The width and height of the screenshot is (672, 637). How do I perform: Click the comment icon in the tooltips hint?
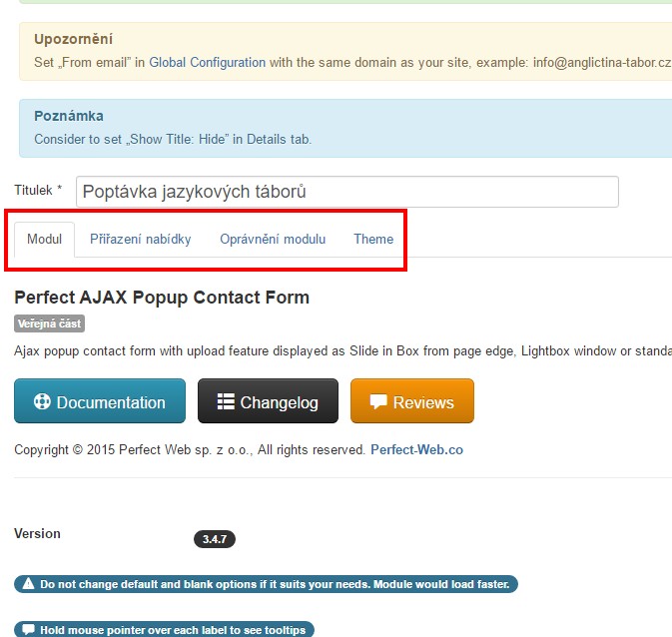coord(28,630)
